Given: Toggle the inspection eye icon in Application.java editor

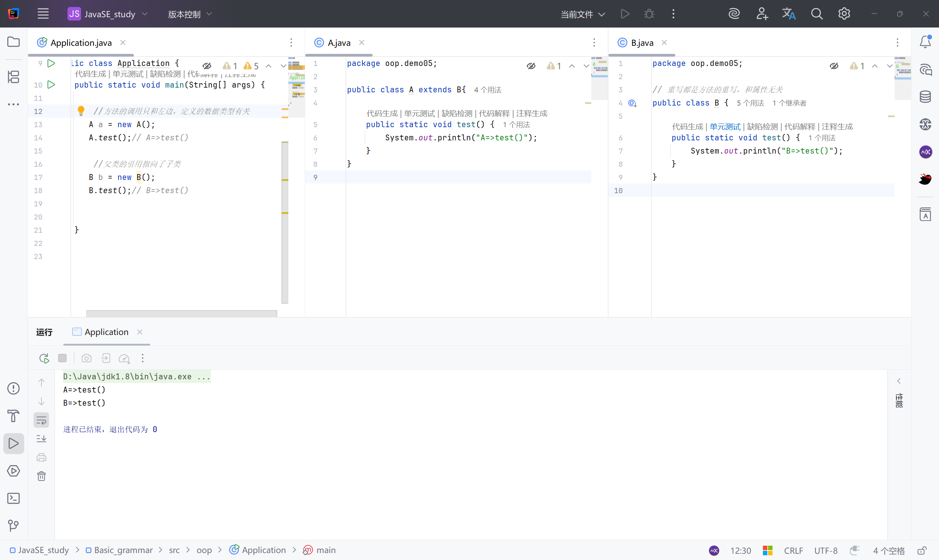Looking at the screenshot, I should [x=207, y=66].
